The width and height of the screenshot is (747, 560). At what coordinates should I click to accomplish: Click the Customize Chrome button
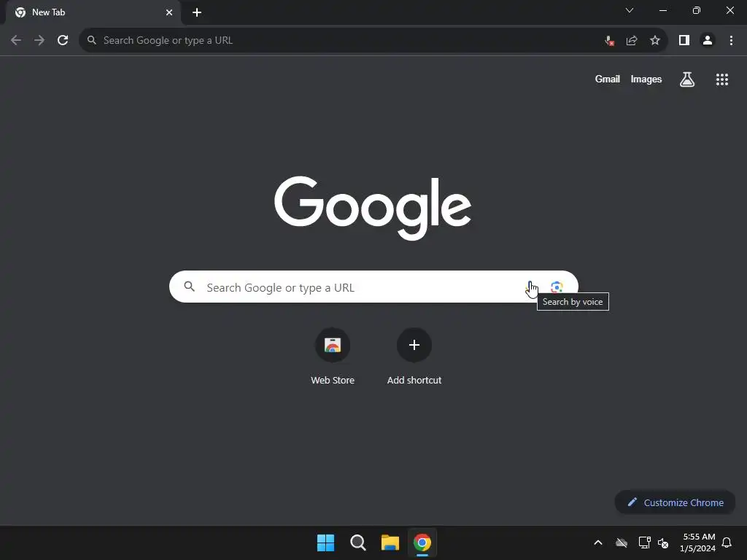675,502
